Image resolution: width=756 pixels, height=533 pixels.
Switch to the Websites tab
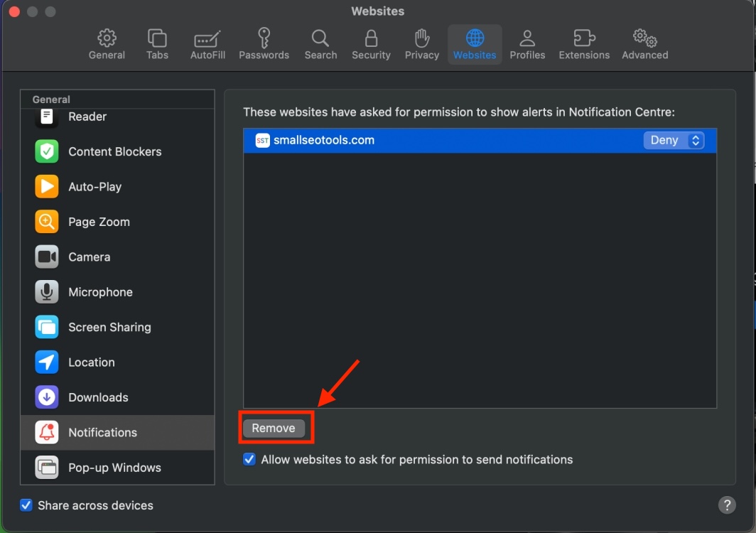click(x=474, y=44)
